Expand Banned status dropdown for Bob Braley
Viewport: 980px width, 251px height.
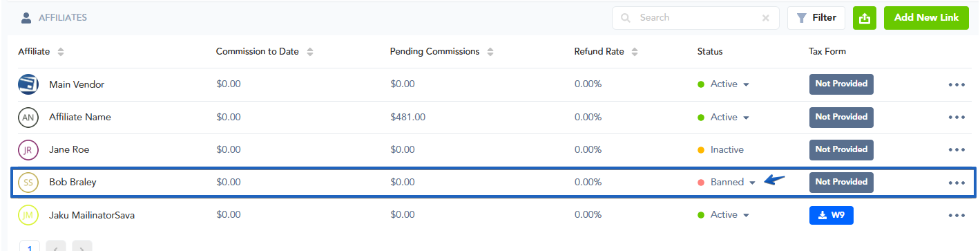point(752,183)
